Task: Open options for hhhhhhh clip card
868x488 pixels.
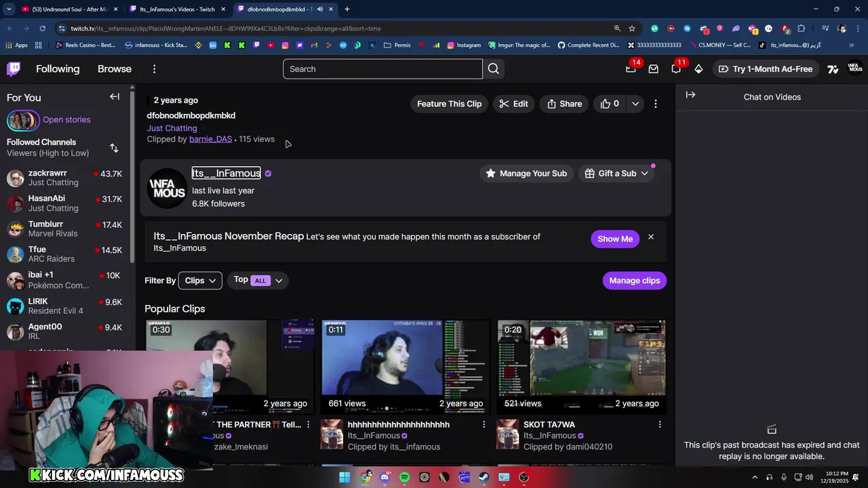Action: (484, 424)
